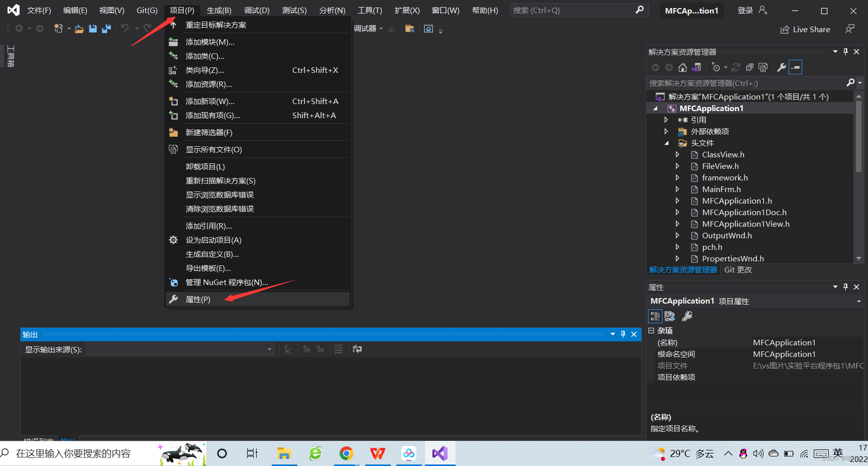Switch to 解决方案资源管理器 bottom tab
This screenshot has width=868, height=466.
683,270
